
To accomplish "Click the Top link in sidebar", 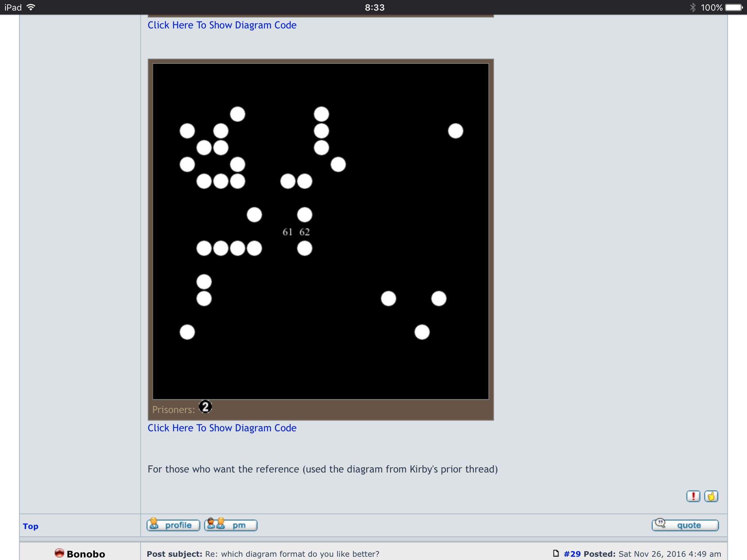I will click(31, 526).
